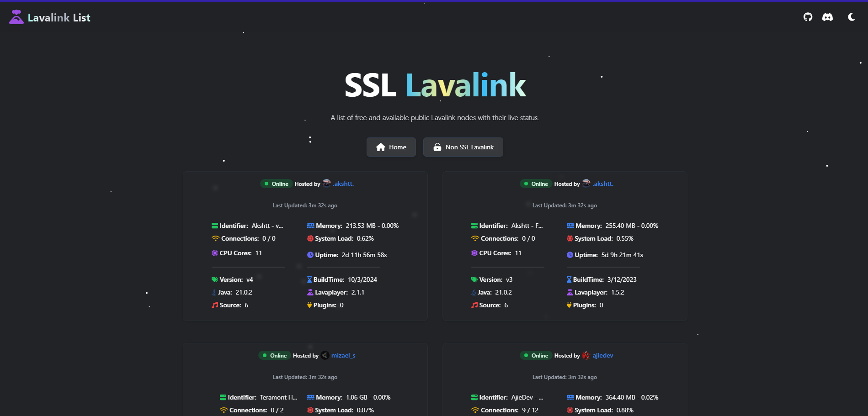Image resolution: width=868 pixels, height=416 pixels.
Task: Click the AjieDev - ... identifier text
Action: [x=527, y=397]
